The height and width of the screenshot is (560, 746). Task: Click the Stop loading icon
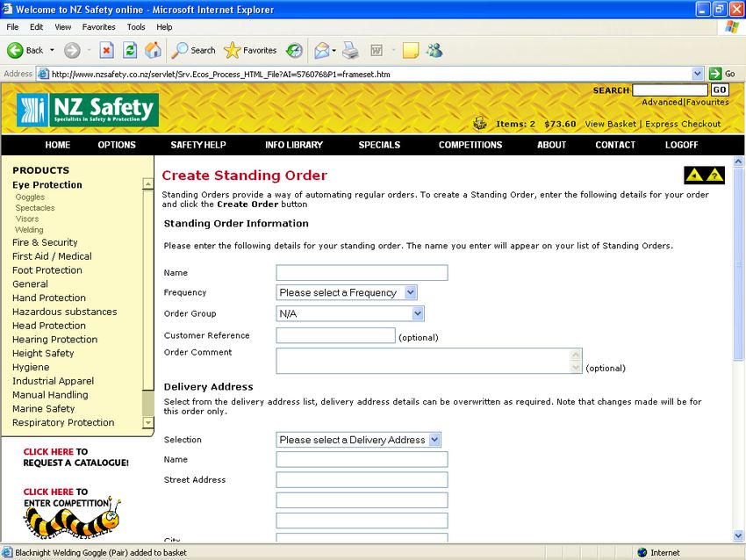[x=106, y=50]
